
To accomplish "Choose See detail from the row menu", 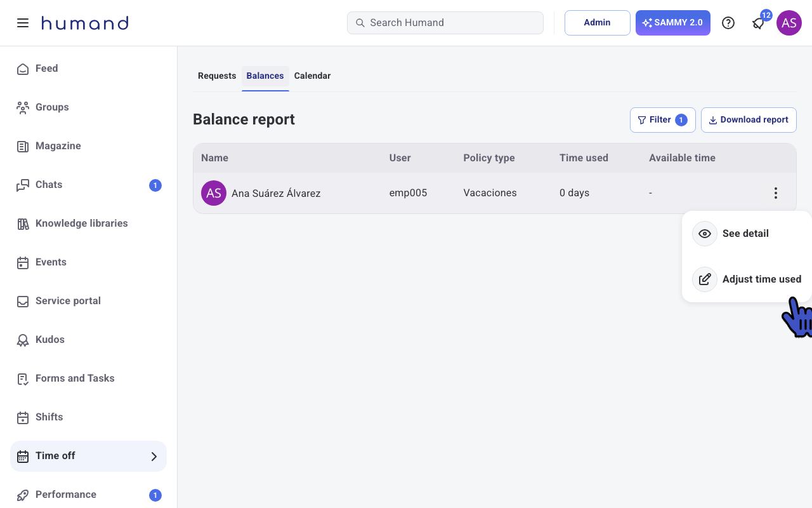I will 746,234.
